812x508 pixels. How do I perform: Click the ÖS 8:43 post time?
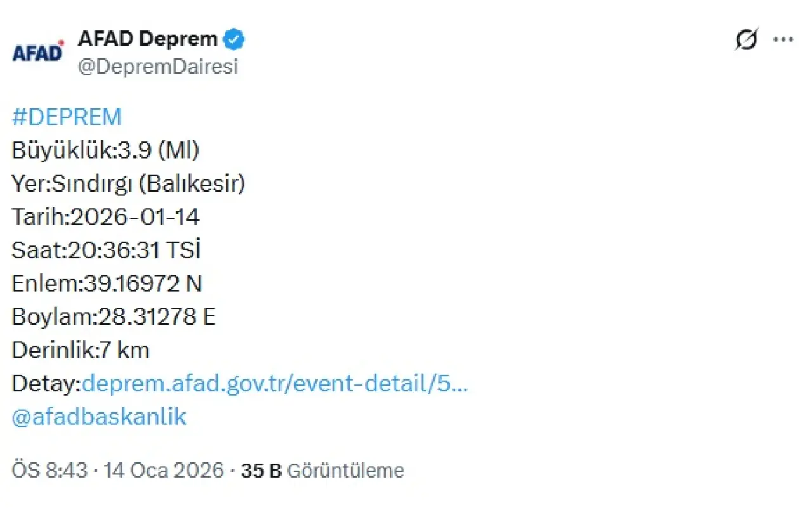pyautogui.click(x=50, y=471)
